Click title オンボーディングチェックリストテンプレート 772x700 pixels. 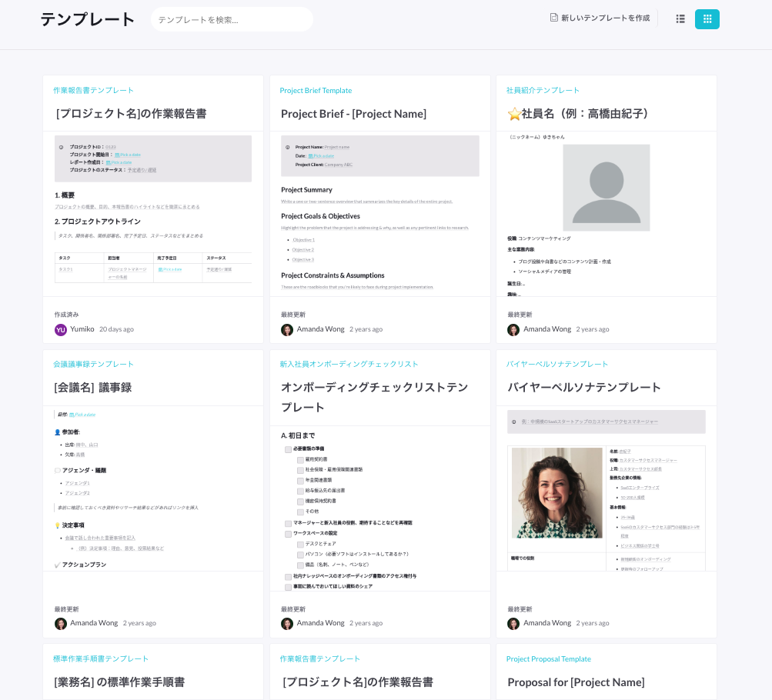(x=374, y=398)
